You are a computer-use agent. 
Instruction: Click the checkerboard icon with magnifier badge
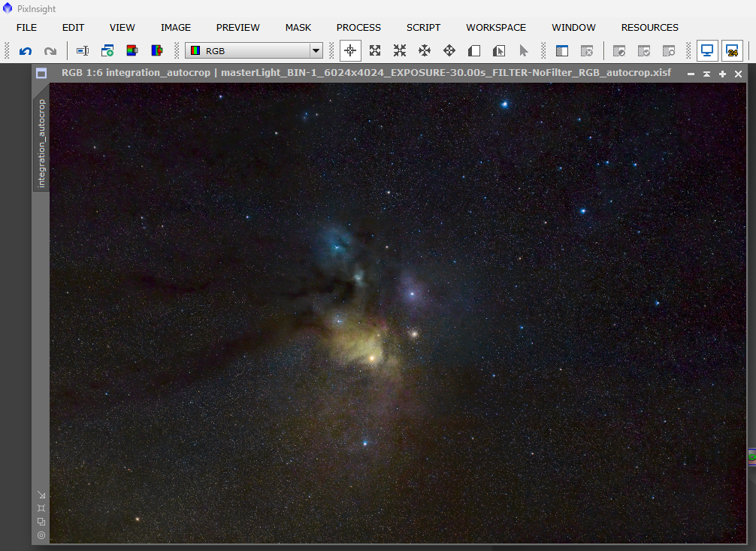[669, 50]
